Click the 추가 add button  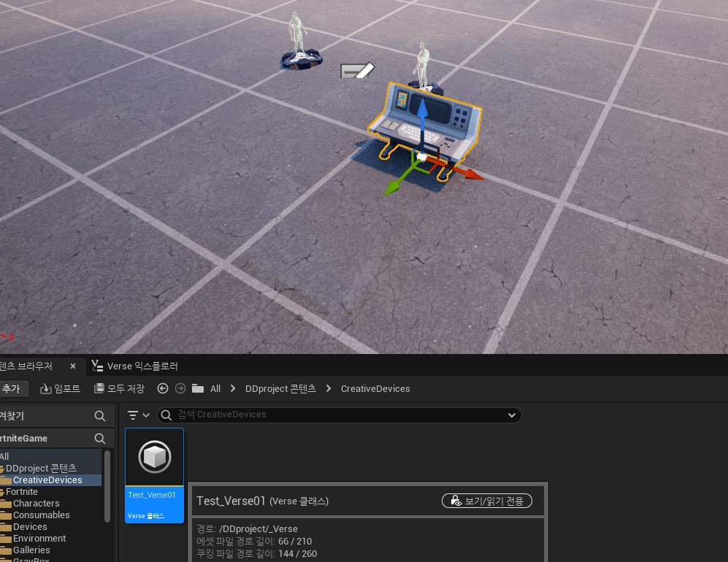coord(12,389)
